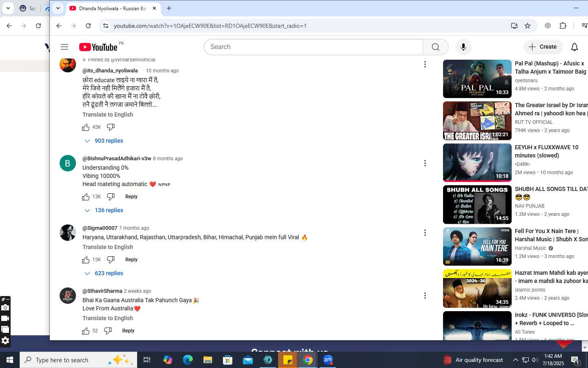
Task: Click the search magnifier button
Action: click(436, 47)
